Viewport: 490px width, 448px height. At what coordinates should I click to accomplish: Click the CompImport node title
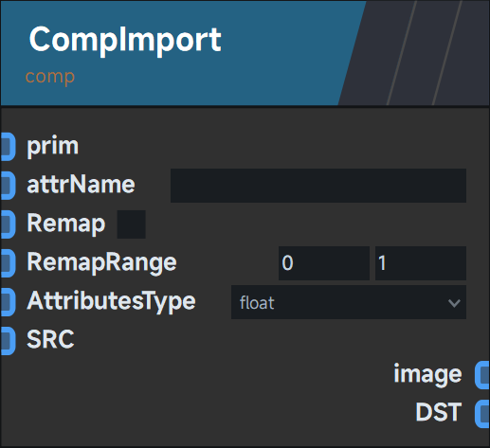(125, 40)
